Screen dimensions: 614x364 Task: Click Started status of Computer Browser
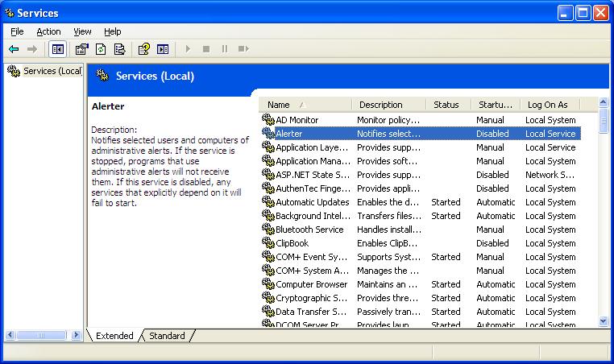click(446, 284)
